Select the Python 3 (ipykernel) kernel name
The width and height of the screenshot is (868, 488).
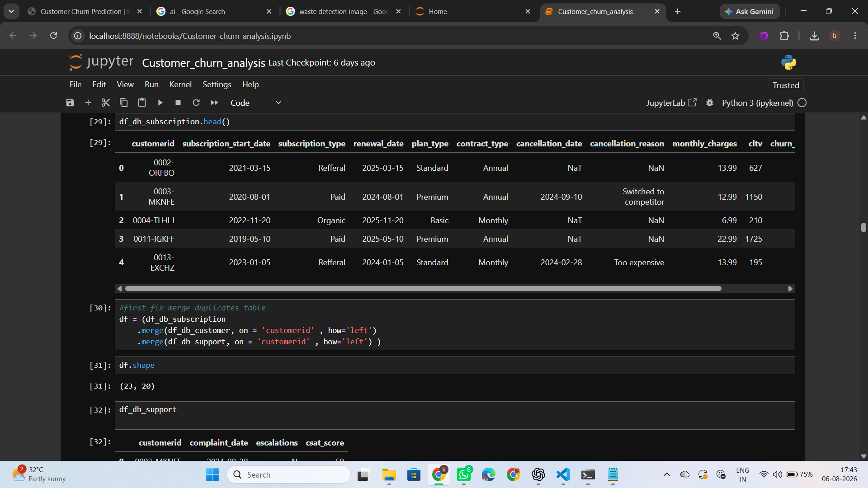click(757, 103)
